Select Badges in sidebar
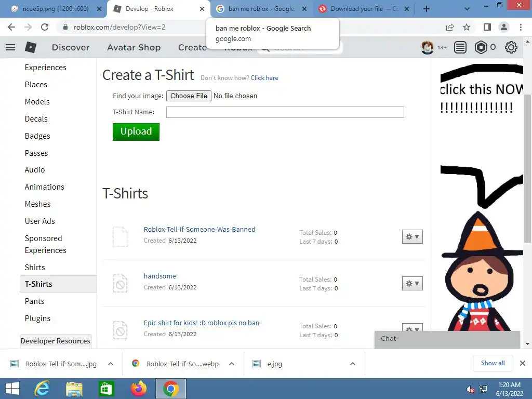532x399 pixels. [37, 136]
